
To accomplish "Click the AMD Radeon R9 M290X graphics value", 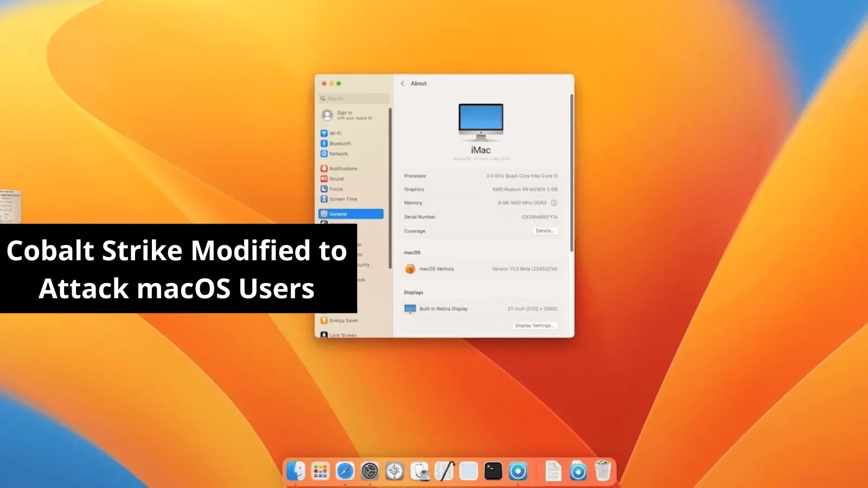I will (x=525, y=190).
